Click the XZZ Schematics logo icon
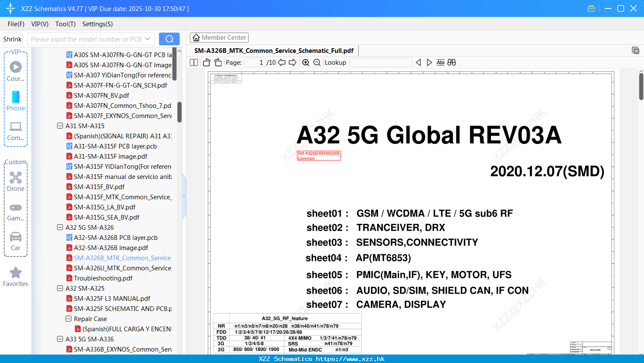The width and height of the screenshot is (644, 363). click(x=11, y=8)
